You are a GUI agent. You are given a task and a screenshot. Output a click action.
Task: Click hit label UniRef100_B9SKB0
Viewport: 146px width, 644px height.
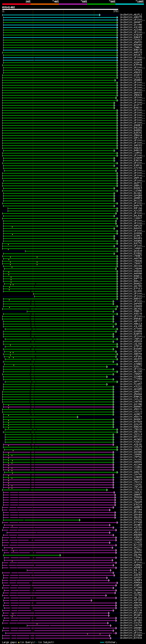click(131, 45)
